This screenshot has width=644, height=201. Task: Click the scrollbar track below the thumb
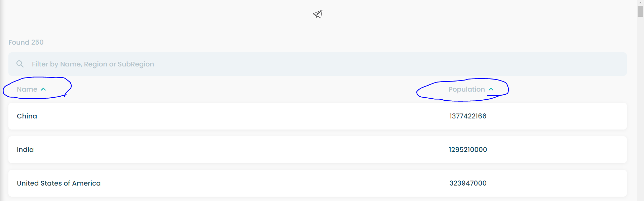click(x=640, y=107)
